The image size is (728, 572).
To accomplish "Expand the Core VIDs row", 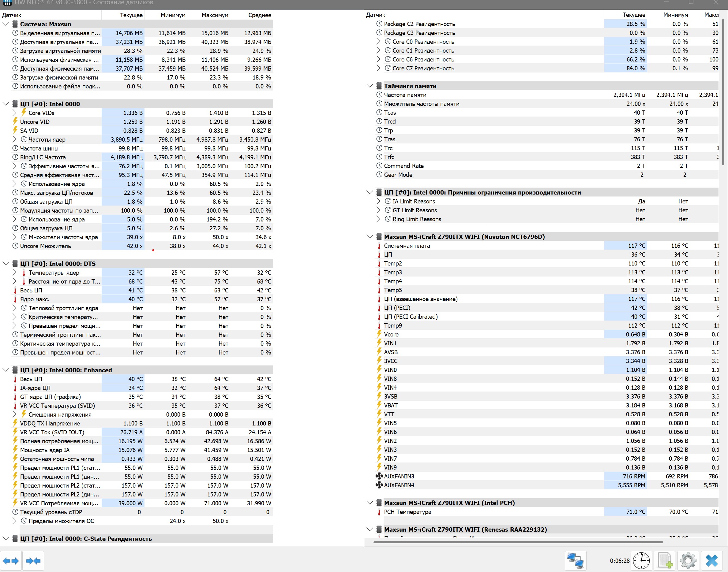I will pyautogui.click(x=14, y=113).
